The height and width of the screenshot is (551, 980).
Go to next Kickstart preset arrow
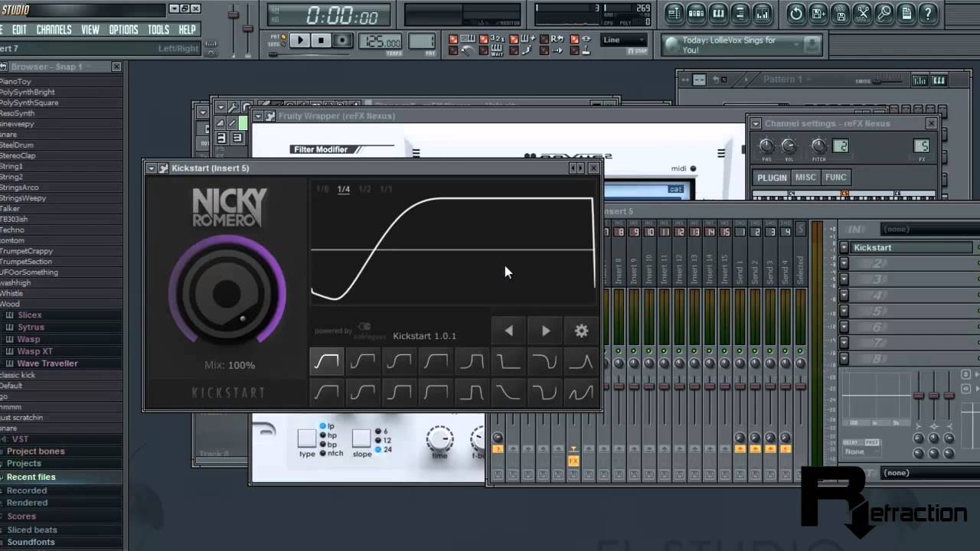pyautogui.click(x=545, y=331)
